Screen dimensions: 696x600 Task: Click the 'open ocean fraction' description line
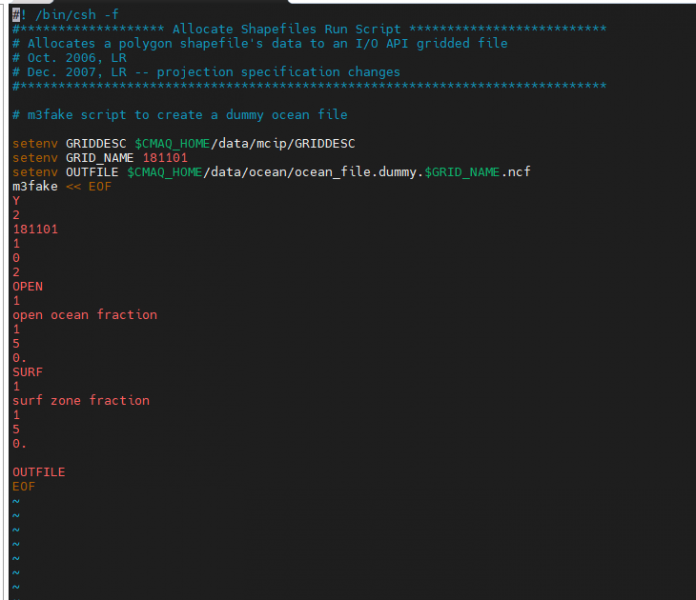point(85,315)
